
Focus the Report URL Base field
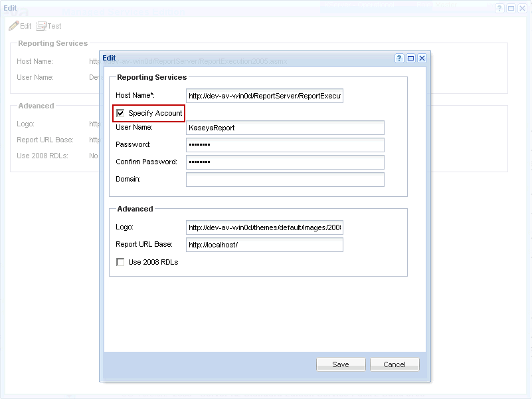click(264, 245)
